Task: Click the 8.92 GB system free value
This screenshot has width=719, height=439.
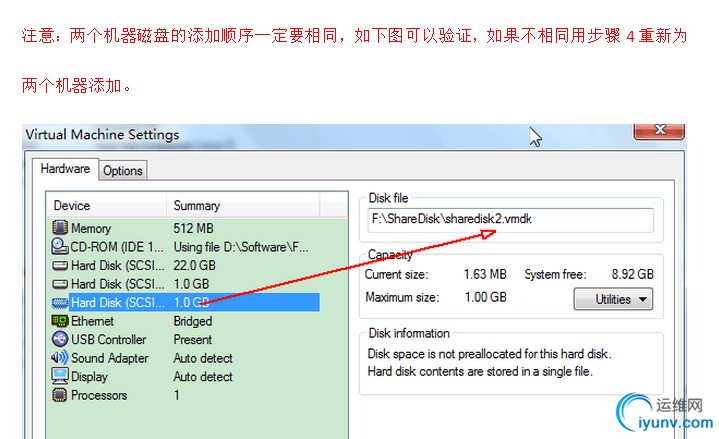Action: click(x=632, y=274)
